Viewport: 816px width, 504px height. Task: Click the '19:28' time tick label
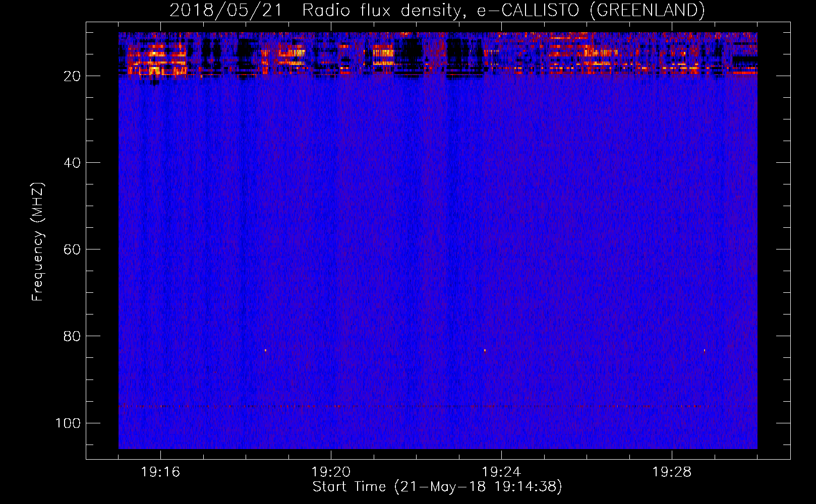click(672, 472)
